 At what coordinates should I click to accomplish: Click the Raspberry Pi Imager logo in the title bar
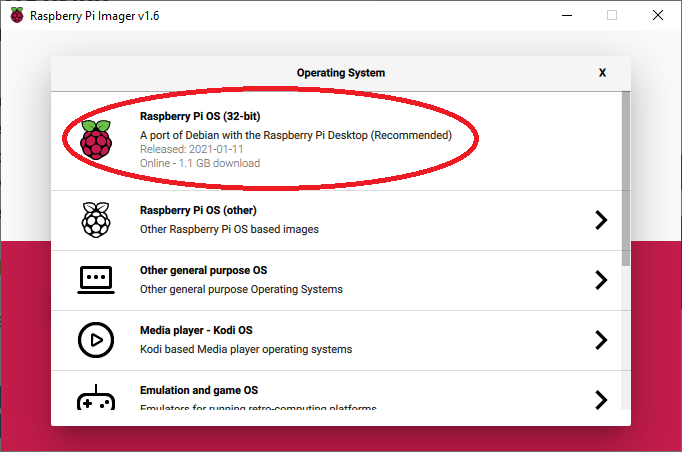click(17, 15)
